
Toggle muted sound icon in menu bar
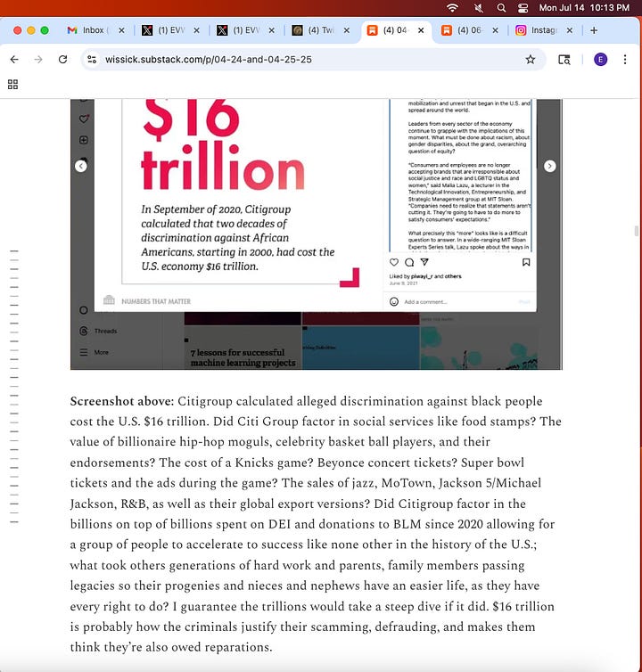coord(478,8)
